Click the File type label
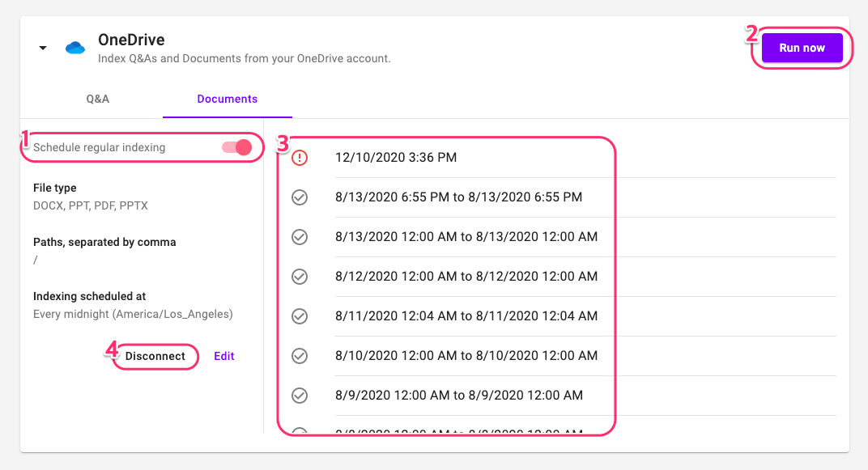Viewport: 868px width, 470px height. click(55, 188)
